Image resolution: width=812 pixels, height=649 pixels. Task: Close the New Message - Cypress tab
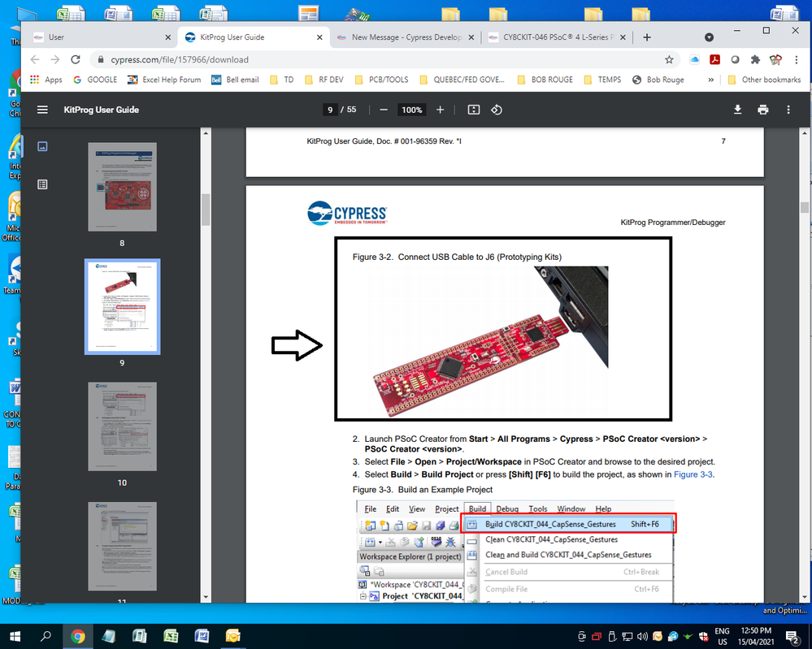(471, 37)
